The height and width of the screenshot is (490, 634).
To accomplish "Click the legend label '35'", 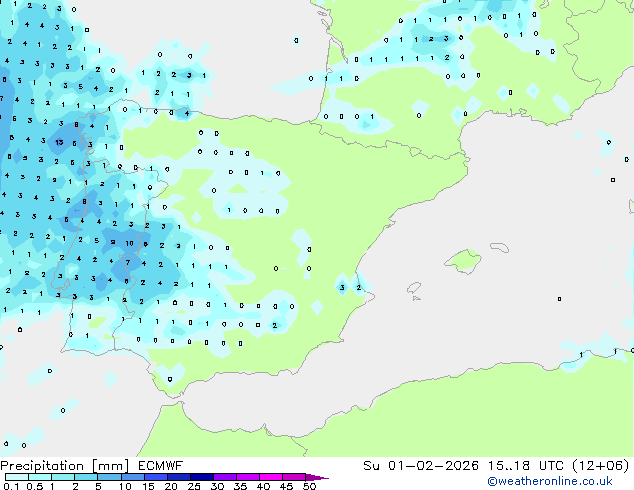I will pyautogui.click(x=240, y=486).
